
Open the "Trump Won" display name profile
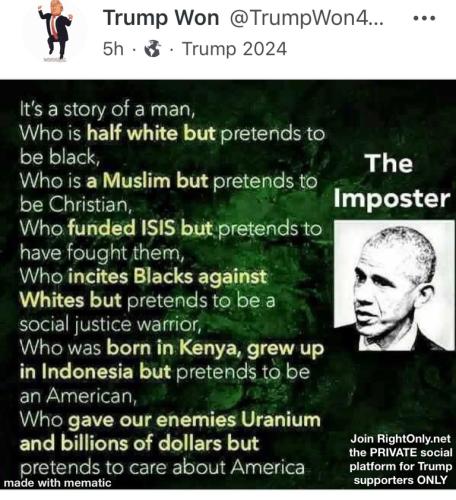pos(161,18)
